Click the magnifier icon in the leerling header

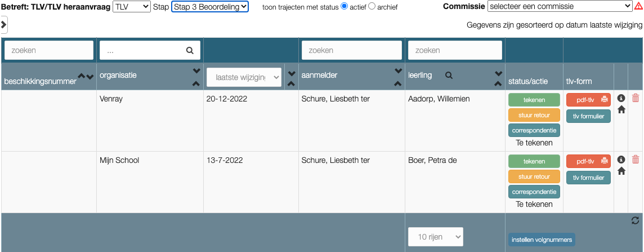click(449, 75)
